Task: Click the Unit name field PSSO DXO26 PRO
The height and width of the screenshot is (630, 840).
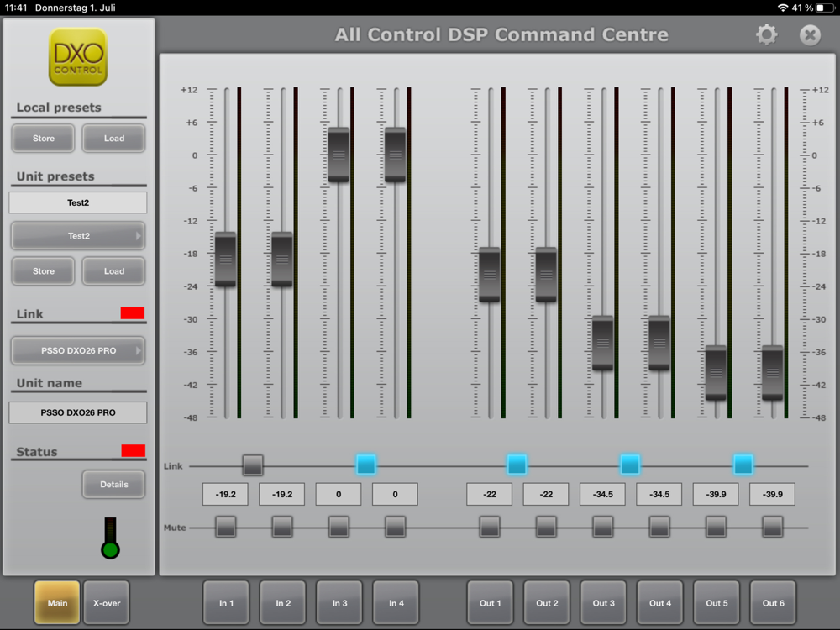Action: [x=78, y=412]
